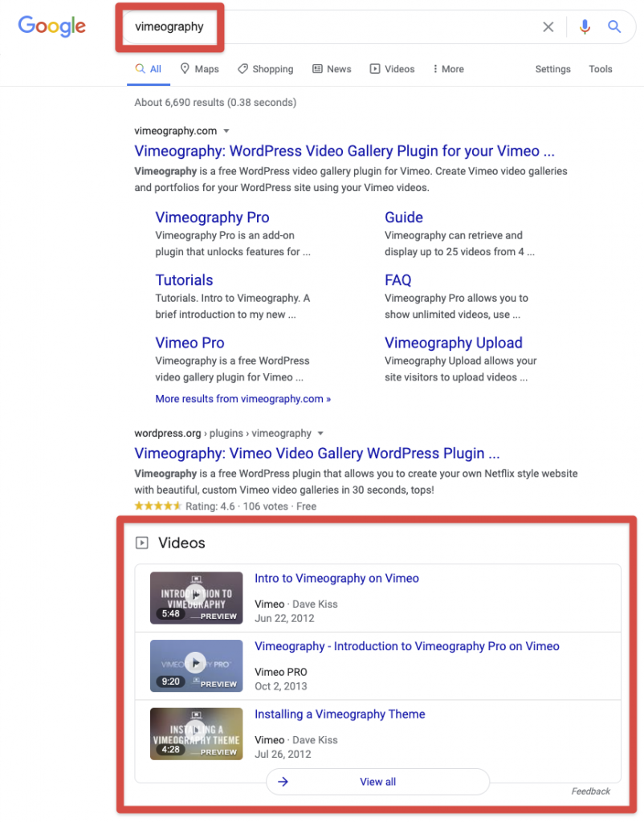This screenshot has height=822, width=644.
Task: Switch to the Maps tab
Action: pyautogui.click(x=199, y=69)
